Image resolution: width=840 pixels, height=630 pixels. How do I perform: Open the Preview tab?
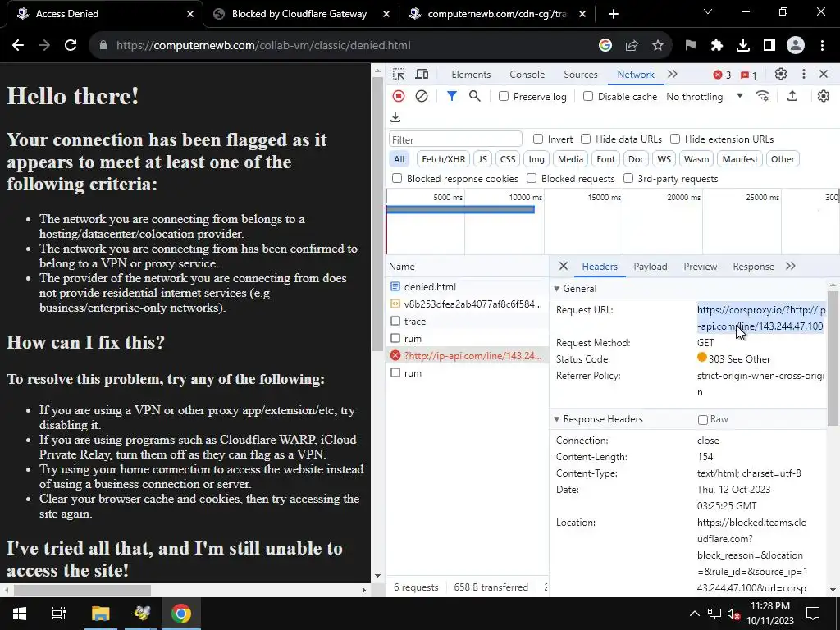pos(701,267)
